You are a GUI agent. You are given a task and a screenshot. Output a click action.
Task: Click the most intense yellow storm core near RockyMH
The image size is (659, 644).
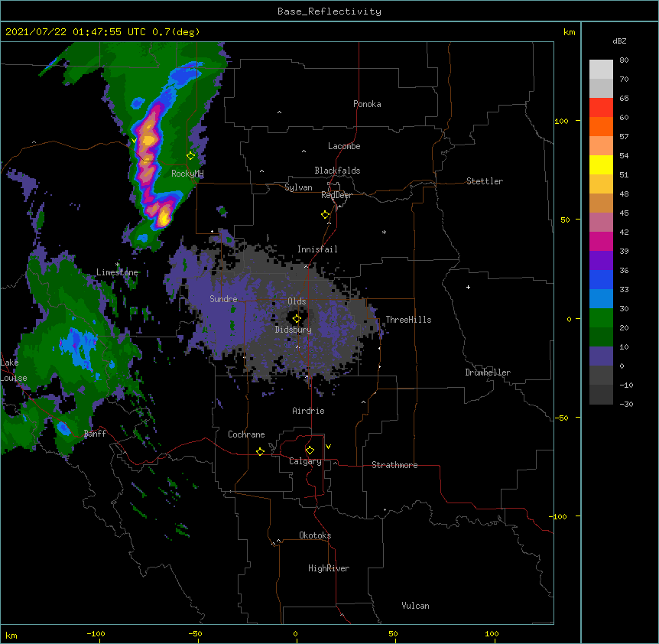(164, 218)
